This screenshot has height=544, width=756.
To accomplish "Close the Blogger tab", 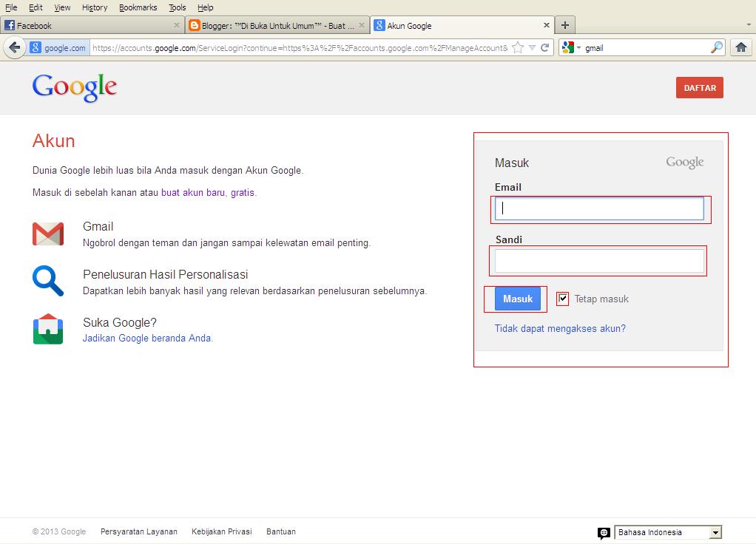I will [362, 25].
